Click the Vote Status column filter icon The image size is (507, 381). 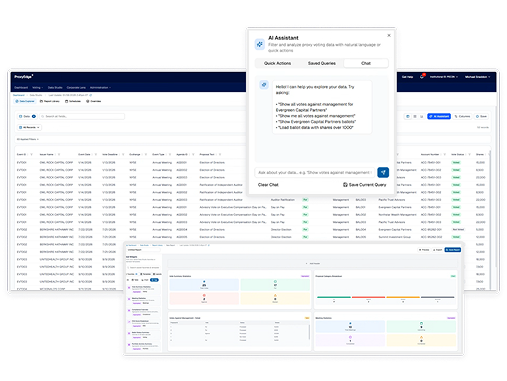pyautogui.click(x=469, y=154)
